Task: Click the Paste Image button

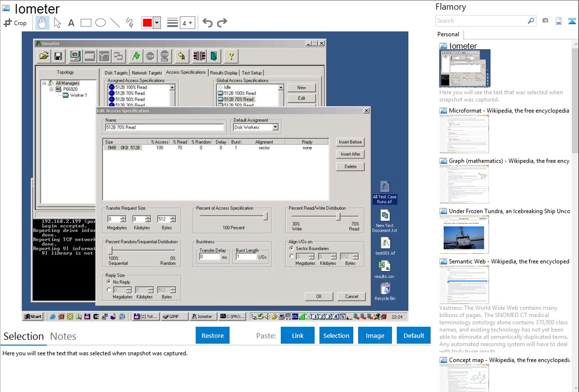Action: 375,335
